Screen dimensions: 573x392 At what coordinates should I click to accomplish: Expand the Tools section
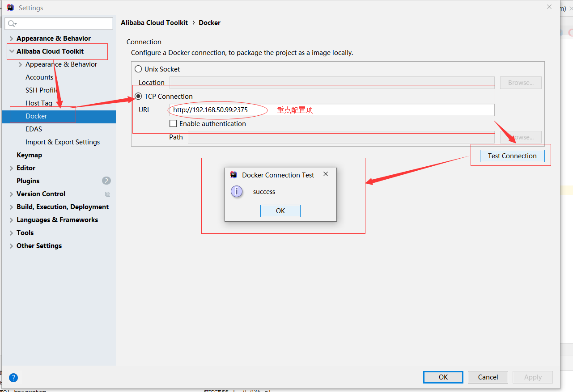tap(12, 233)
